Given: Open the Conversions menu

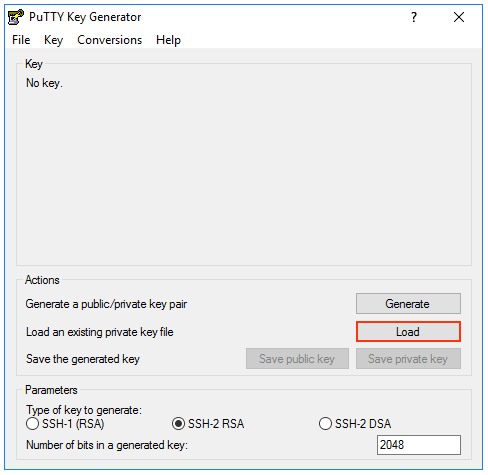Looking at the screenshot, I should point(110,40).
